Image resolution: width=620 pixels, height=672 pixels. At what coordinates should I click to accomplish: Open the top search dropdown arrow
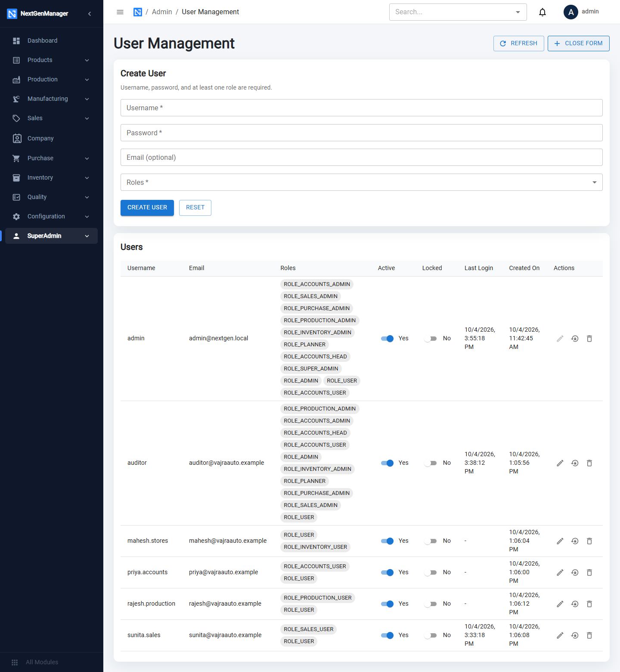tap(518, 12)
